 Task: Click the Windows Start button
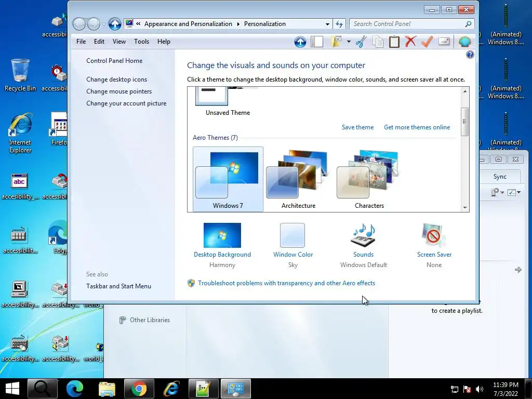(x=12, y=389)
